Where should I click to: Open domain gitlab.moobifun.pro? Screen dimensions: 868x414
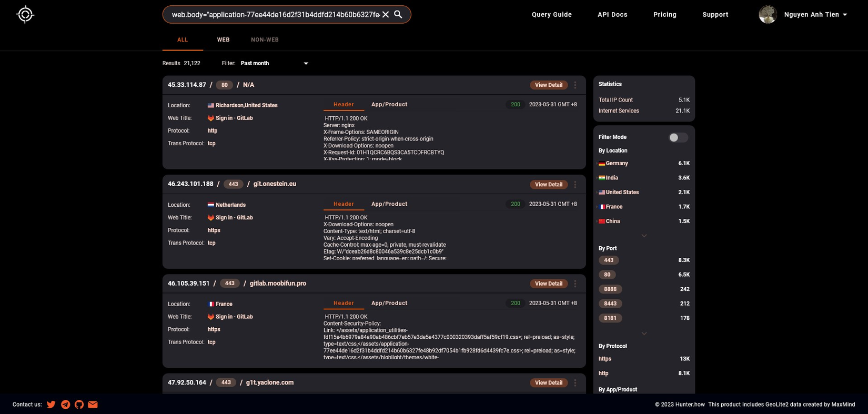click(x=278, y=284)
